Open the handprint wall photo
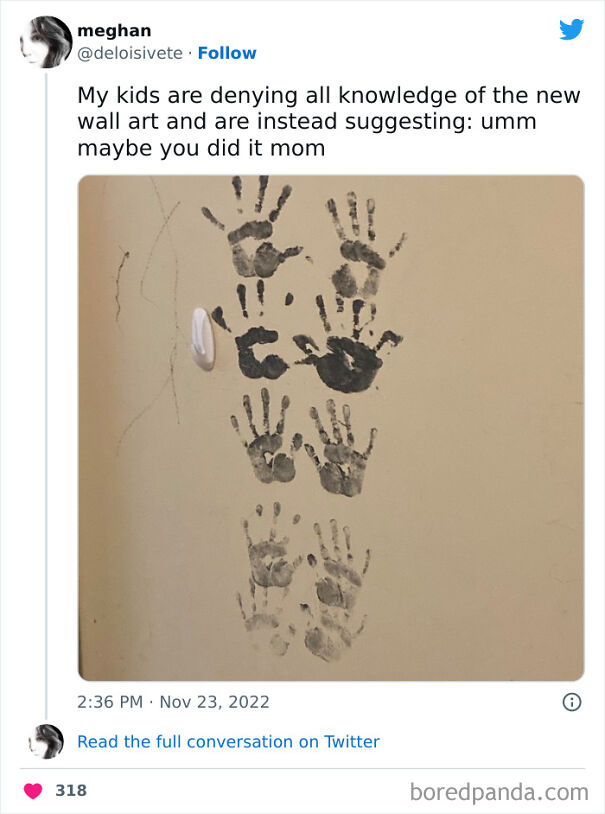 pyautogui.click(x=330, y=428)
